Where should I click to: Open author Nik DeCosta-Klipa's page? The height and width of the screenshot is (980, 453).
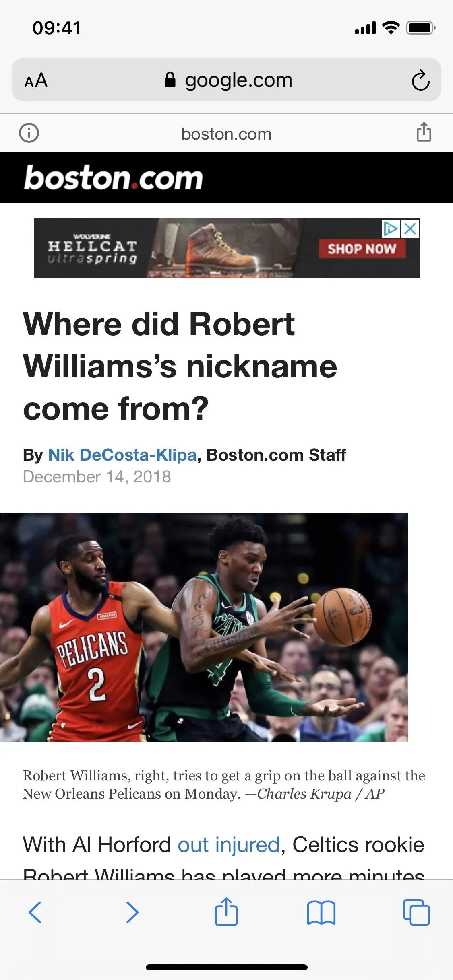pos(122,455)
